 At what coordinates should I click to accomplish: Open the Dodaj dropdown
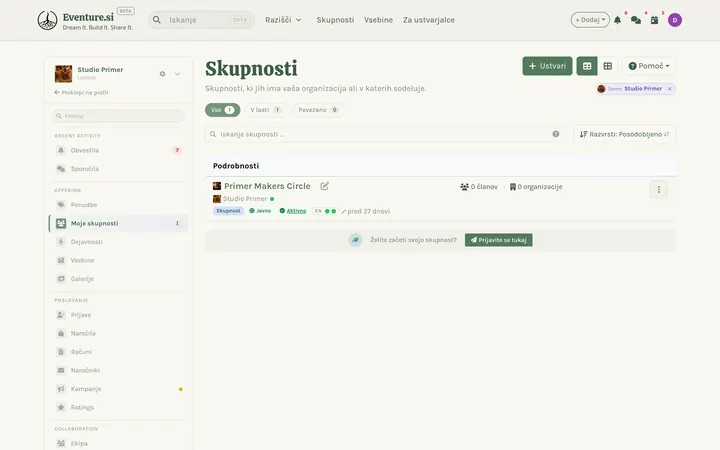click(x=590, y=20)
